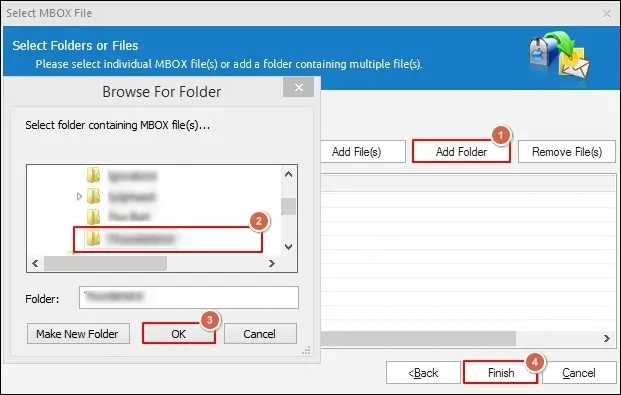Click the Folder name input field
This screenshot has width=621, height=395.
coord(189,297)
